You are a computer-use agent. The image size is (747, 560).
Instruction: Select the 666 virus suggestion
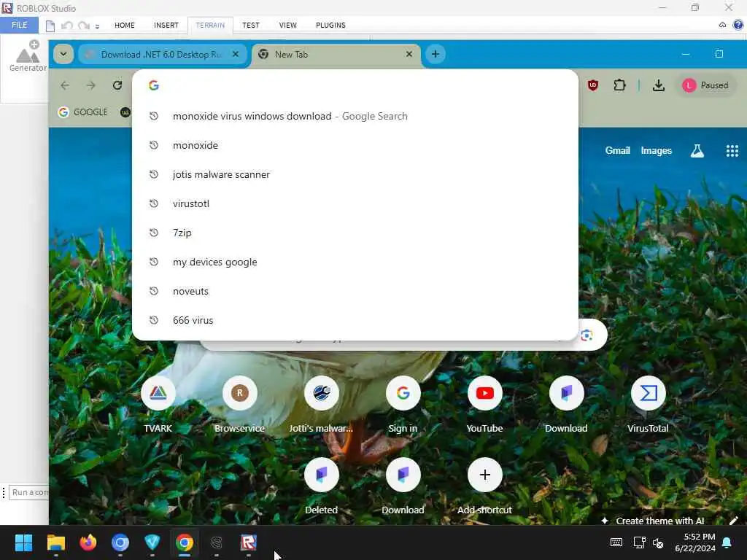pos(355,320)
